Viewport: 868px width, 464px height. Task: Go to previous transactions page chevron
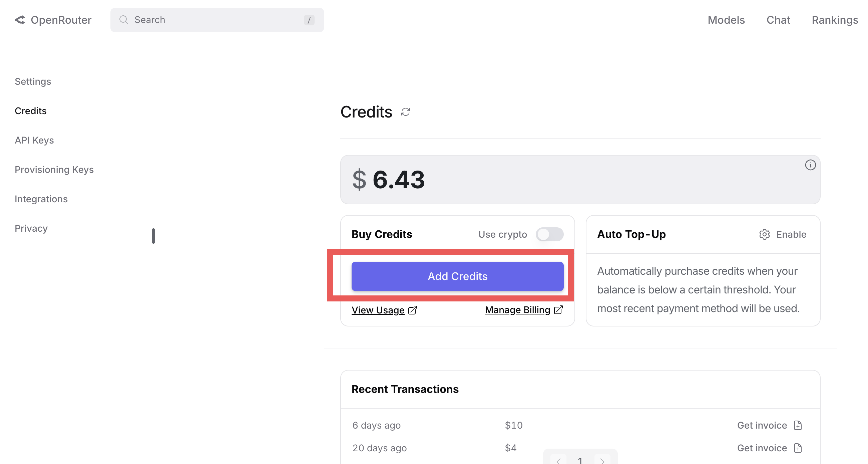[x=558, y=460]
